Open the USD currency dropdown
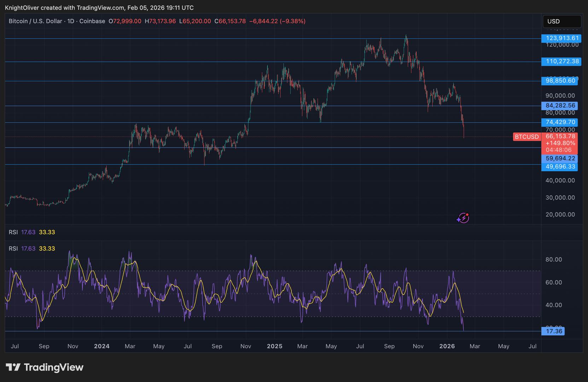The image size is (588, 382). pyautogui.click(x=562, y=21)
